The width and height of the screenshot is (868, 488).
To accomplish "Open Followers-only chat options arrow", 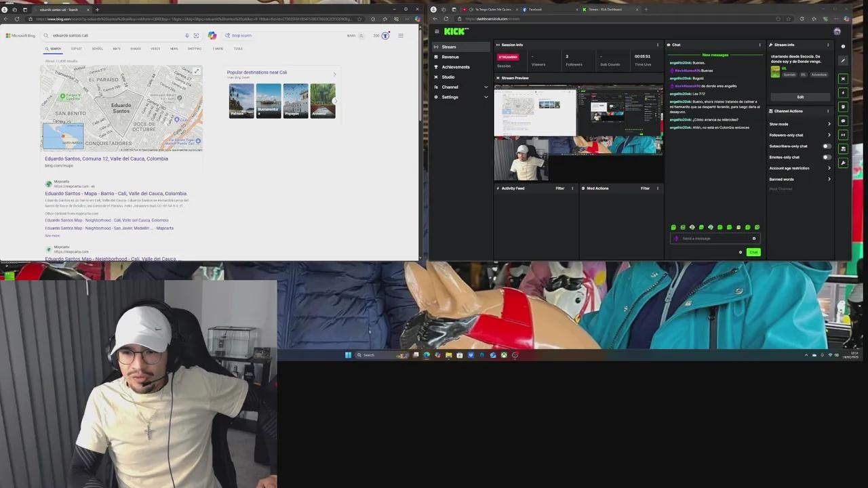I will point(829,135).
